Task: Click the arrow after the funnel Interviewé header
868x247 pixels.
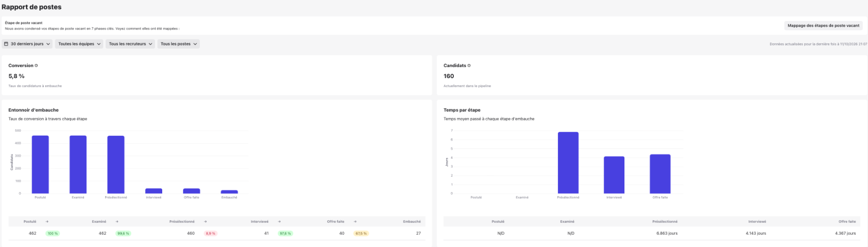Action: pos(280,221)
